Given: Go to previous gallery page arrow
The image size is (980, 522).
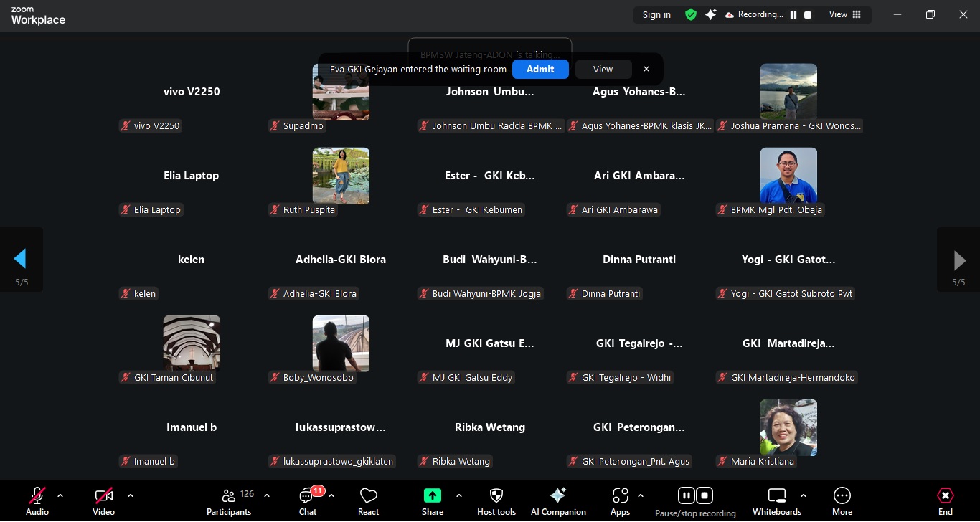Looking at the screenshot, I should click(x=21, y=259).
